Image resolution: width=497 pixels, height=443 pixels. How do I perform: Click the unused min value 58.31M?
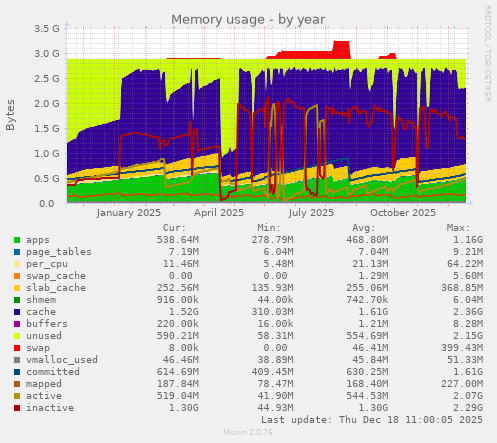coord(275,336)
